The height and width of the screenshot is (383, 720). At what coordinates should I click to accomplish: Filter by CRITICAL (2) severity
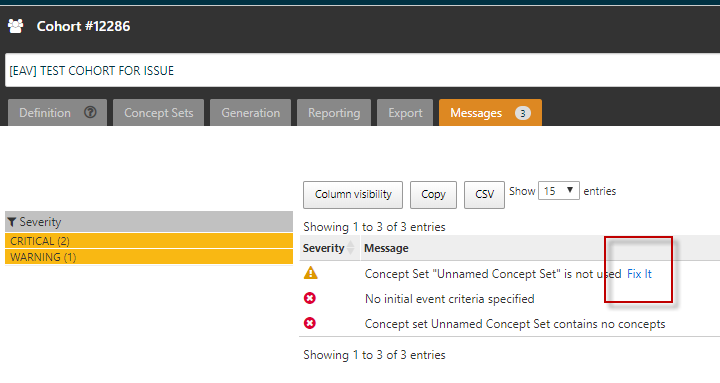(149, 241)
